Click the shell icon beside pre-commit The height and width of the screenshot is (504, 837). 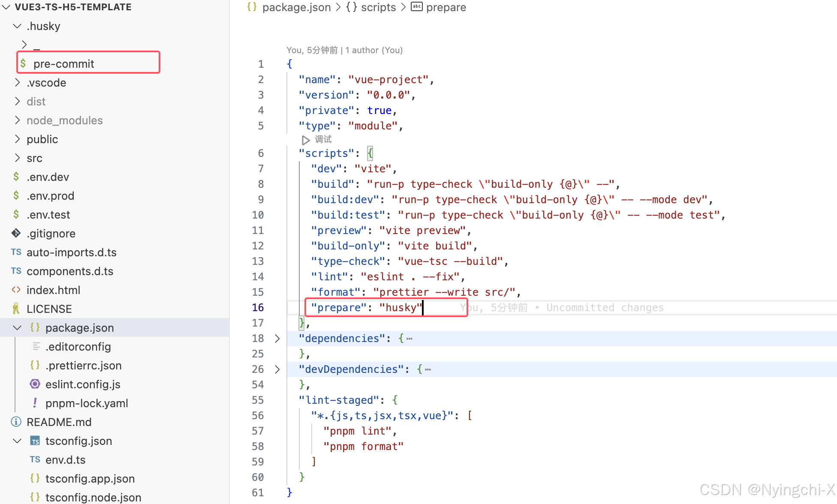[23, 63]
